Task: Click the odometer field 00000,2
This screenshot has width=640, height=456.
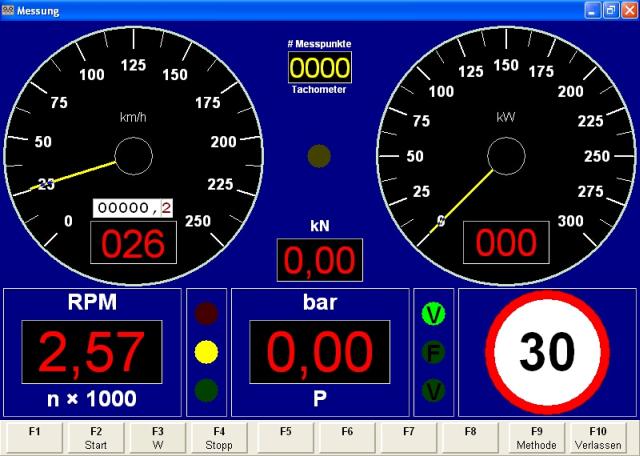Action: (133, 208)
